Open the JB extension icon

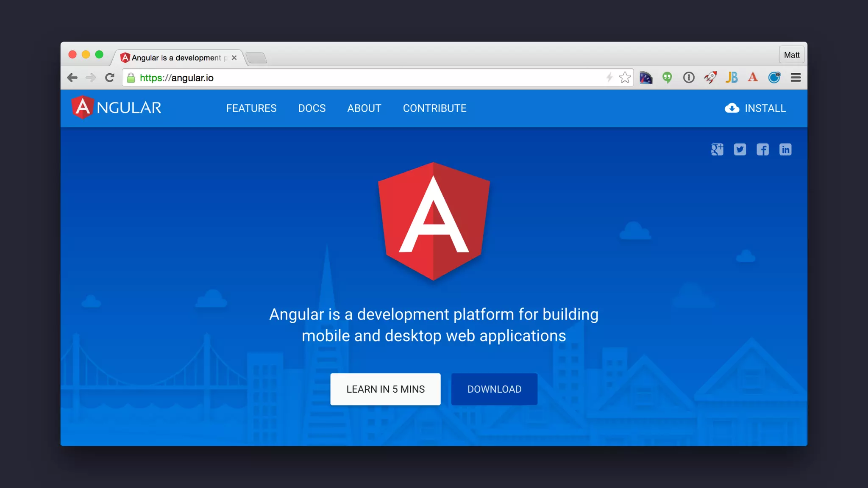732,78
